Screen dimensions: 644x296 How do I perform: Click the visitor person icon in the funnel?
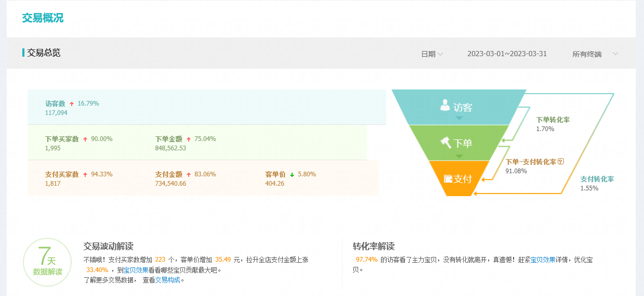[445, 106]
